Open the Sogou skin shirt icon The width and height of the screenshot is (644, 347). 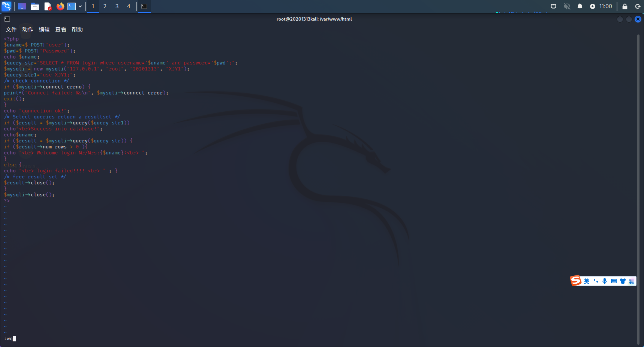click(x=623, y=281)
